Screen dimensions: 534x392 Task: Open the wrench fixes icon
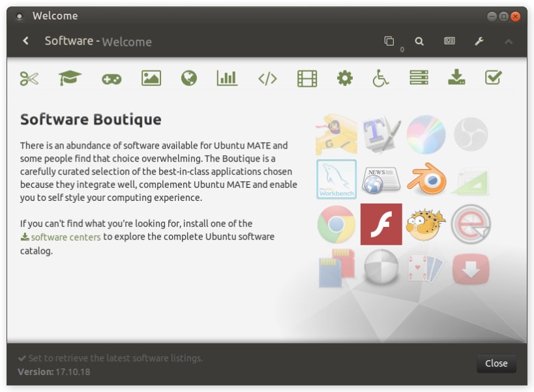tap(479, 41)
